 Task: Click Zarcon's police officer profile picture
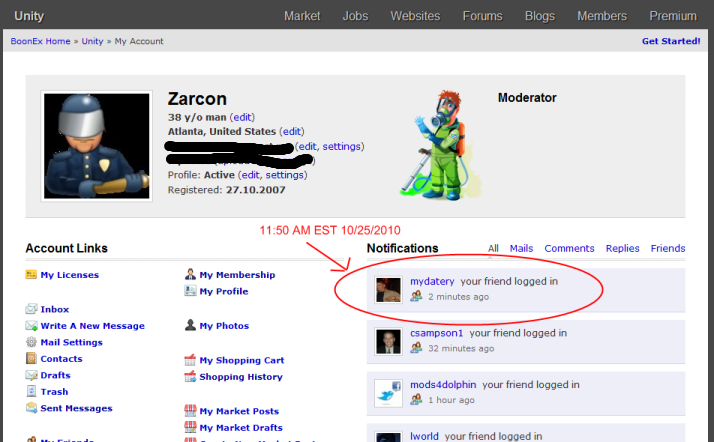pos(97,146)
